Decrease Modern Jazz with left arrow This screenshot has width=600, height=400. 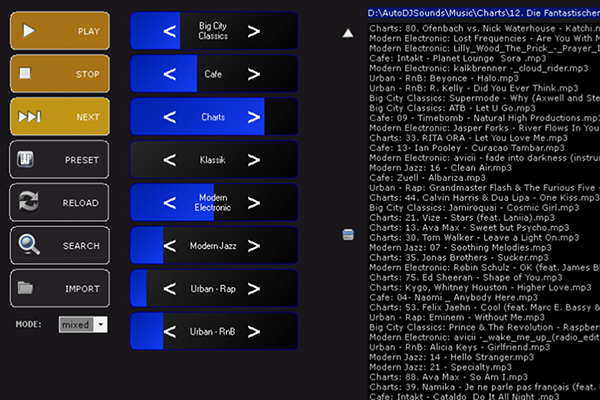click(x=170, y=246)
